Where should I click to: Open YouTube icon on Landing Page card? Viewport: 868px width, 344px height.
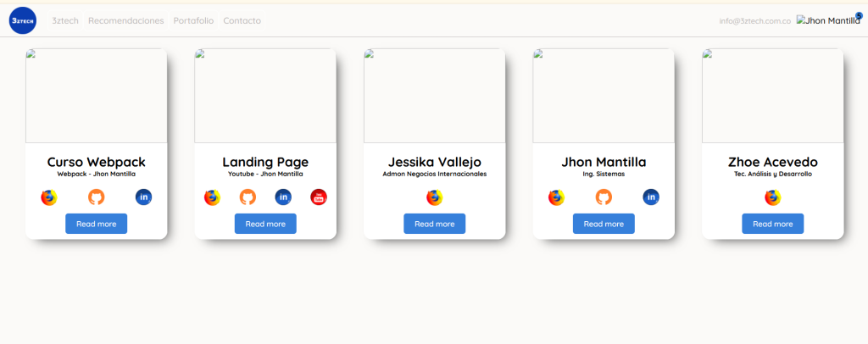pyautogui.click(x=319, y=197)
